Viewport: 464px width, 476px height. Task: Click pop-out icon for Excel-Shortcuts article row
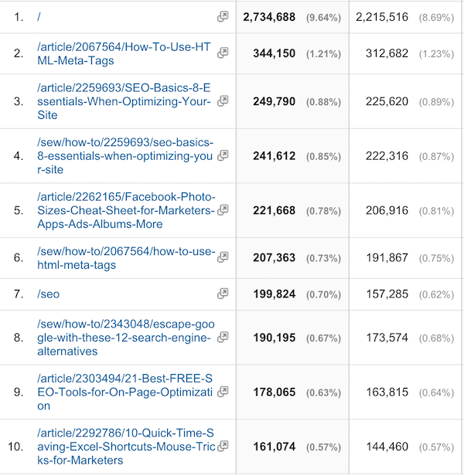(x=223, y=446)
